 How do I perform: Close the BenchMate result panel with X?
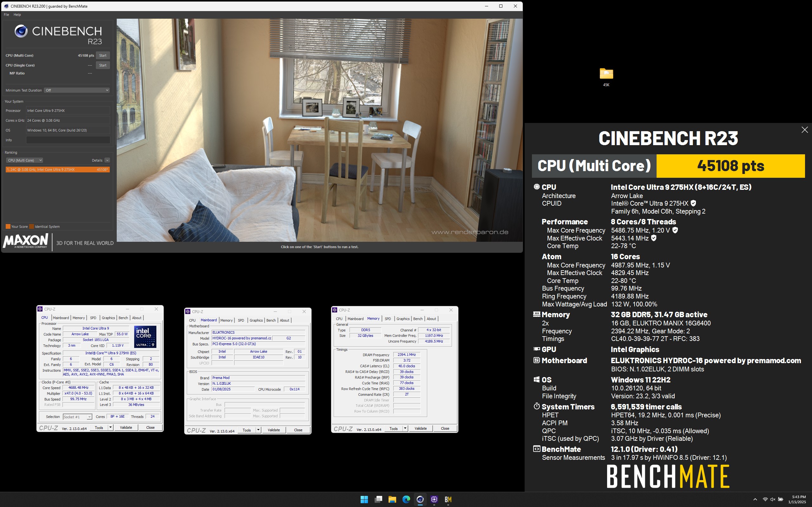[804, 130]
